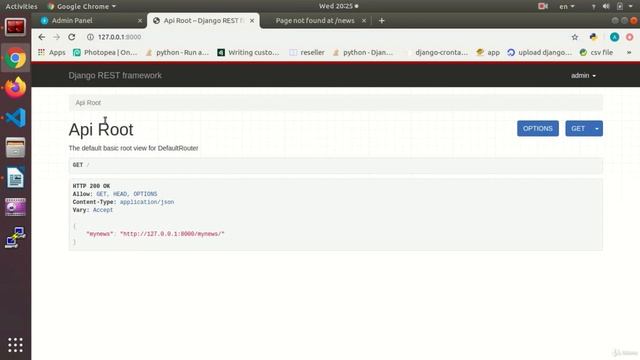Reload the current page
The width and height of the screenshot is (640, 360).
pos(71,37)
